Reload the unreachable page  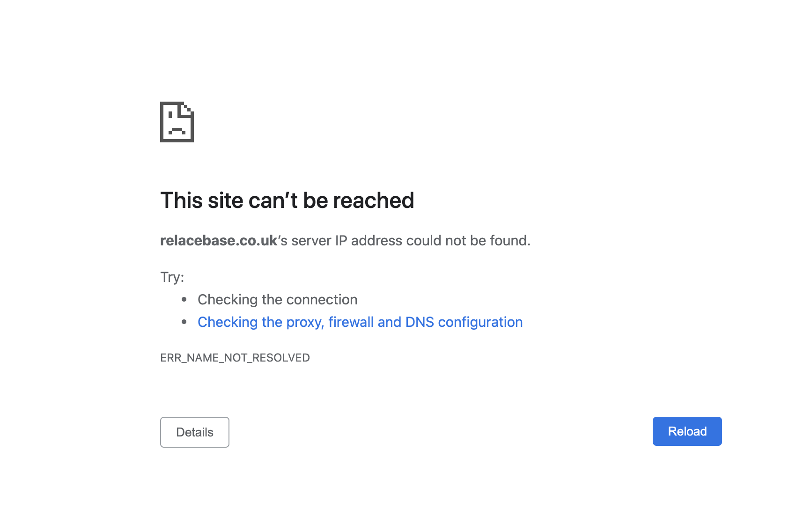coord(687,431)
